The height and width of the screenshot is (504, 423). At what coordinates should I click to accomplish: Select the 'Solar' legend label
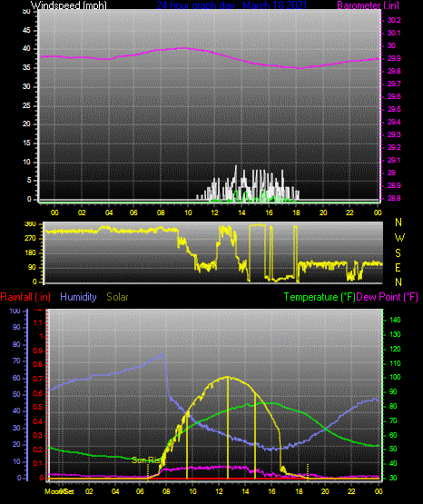coord(117,297)
